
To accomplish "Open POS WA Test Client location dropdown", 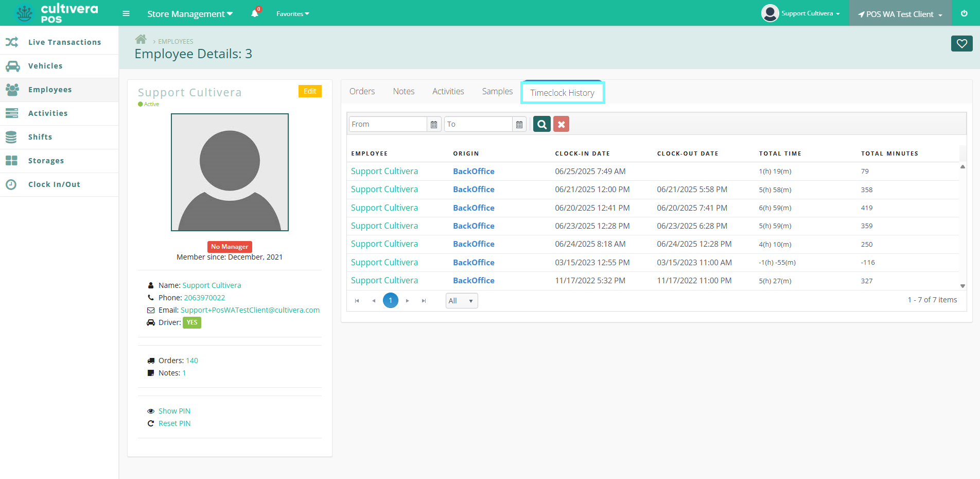I will (x=900, y=14).
